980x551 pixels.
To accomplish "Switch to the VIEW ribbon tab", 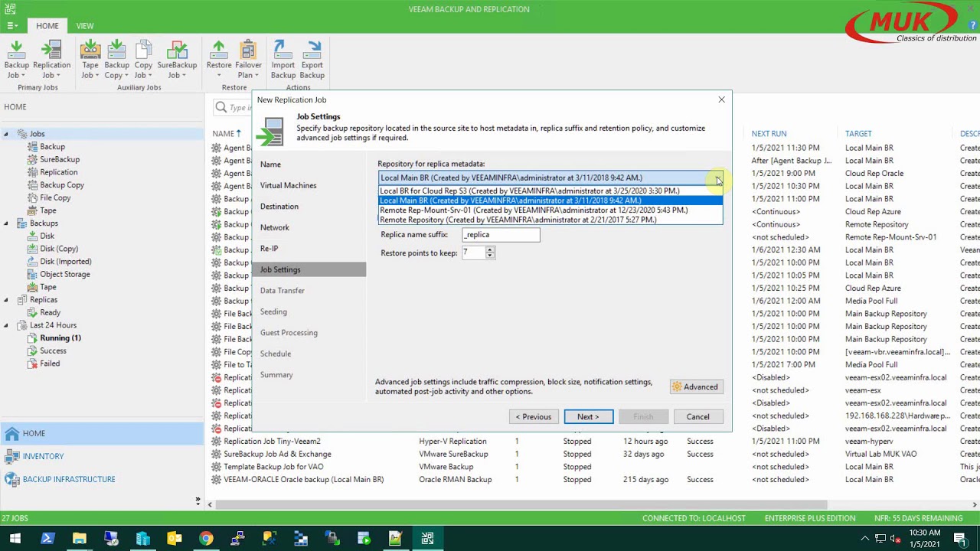I will pos(85,26).
